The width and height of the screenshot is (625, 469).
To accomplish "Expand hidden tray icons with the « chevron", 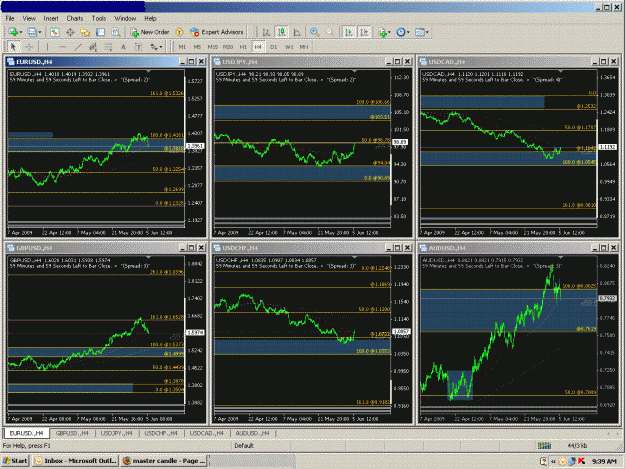I will (553, 461).
